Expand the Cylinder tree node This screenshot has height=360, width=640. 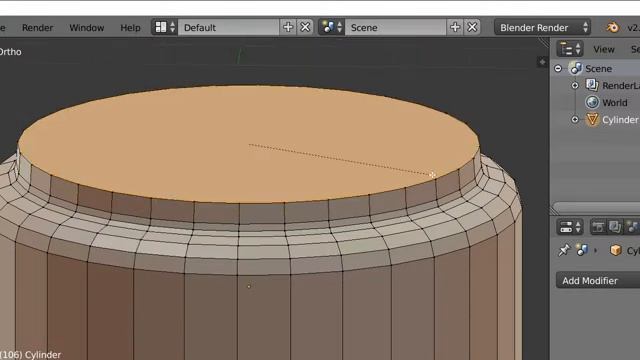click(575, 120)
